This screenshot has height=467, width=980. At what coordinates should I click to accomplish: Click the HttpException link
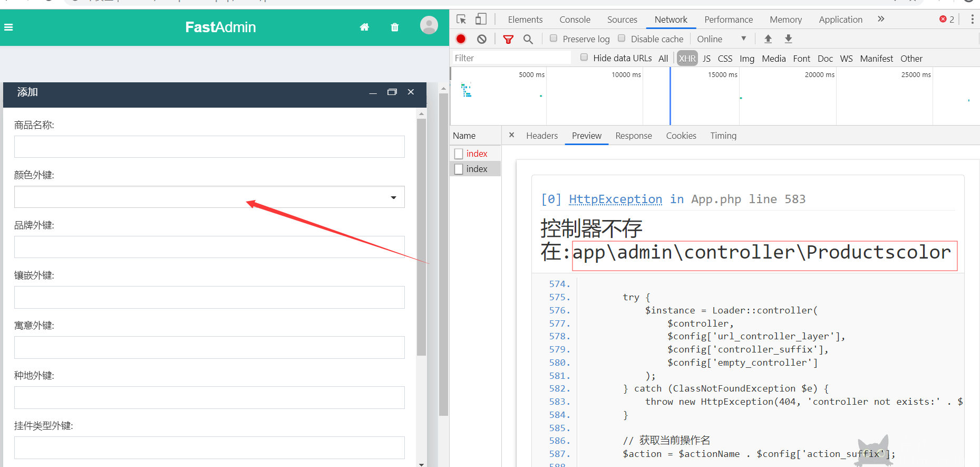coord(615,199)
